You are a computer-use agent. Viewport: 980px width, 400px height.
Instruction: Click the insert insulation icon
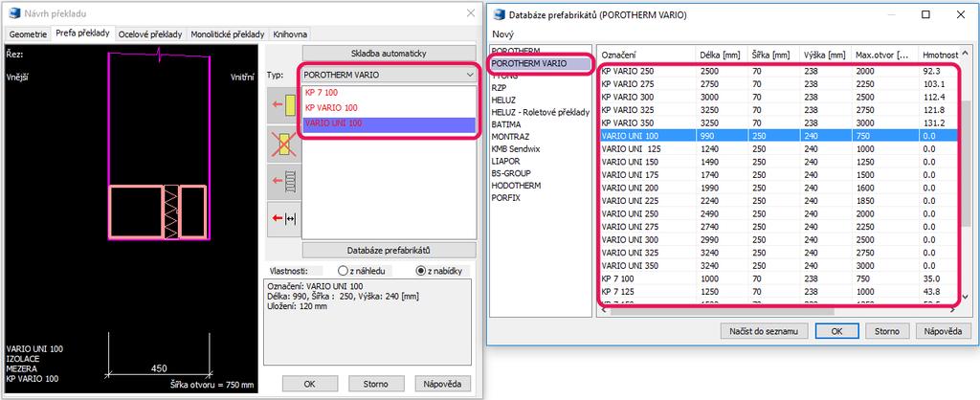point(283,182)
